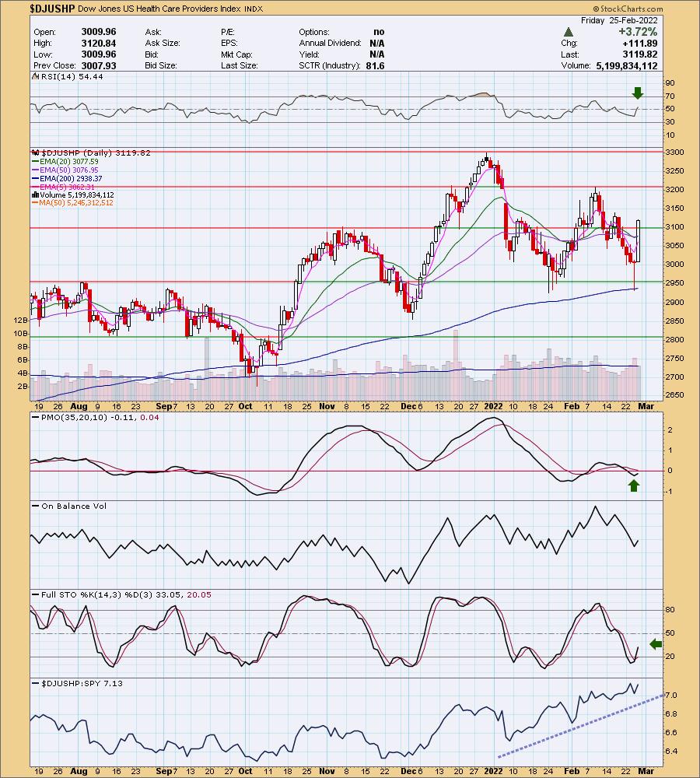The height and width of the screenshot is (778, 700).
Task: Click the 2800 price axis label
Action: [x=674, y=340]
